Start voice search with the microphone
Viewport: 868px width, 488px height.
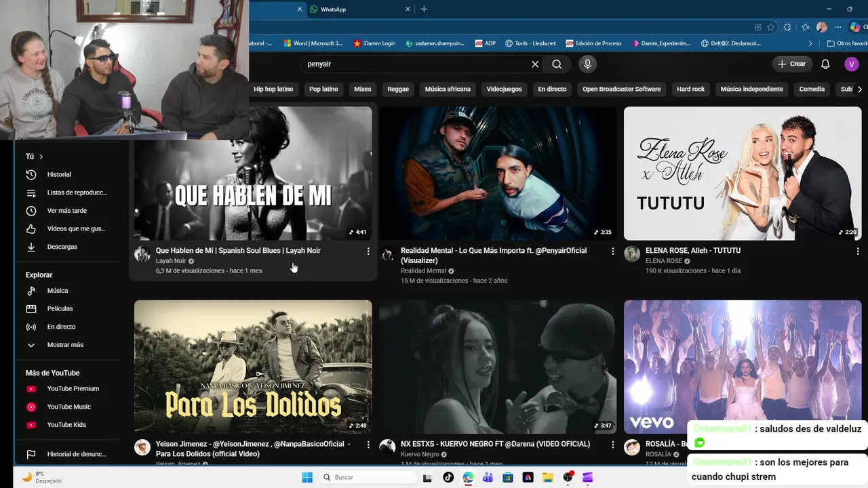pyautogui.click(x=587, y=64)
